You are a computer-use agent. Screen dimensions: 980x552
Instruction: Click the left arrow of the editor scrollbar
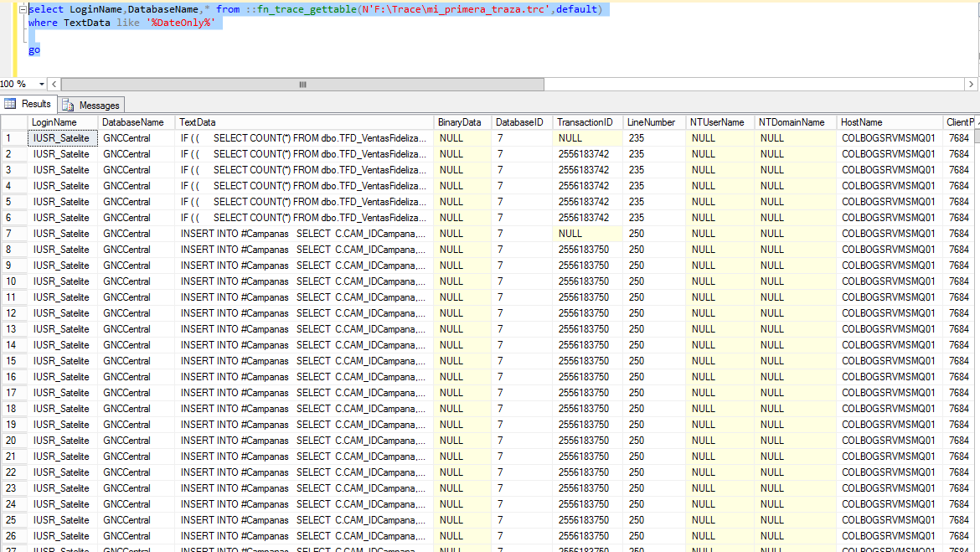[x=54, y=84]
